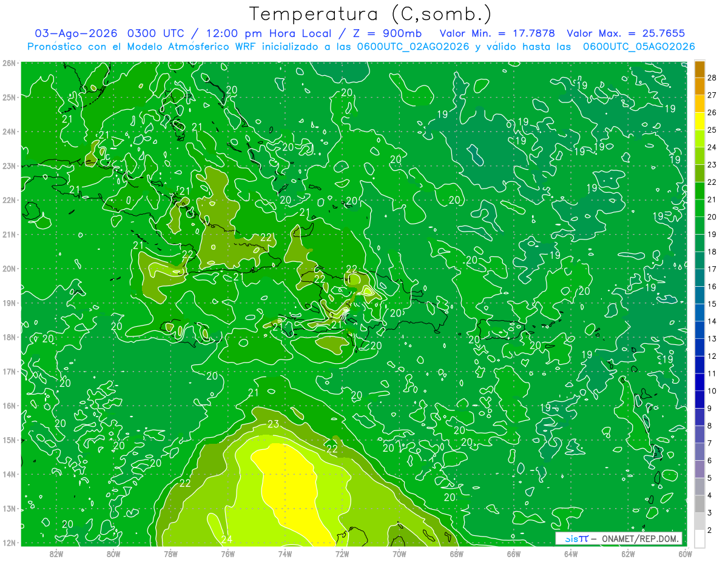Click the 24N latitude axis label
This screenshot has height=562, width=728.
tap(9, 132)
